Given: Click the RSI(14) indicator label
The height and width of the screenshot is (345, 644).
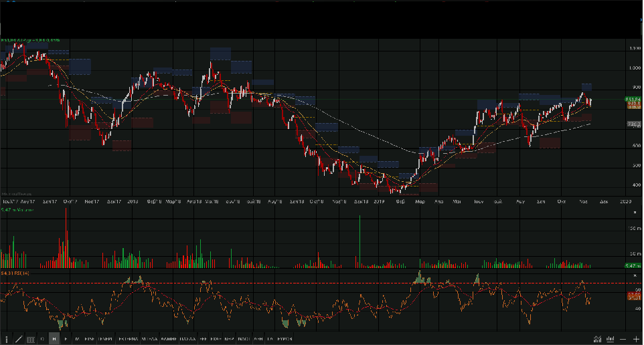Looking at the screenshot, I should [x=15, y=273].
